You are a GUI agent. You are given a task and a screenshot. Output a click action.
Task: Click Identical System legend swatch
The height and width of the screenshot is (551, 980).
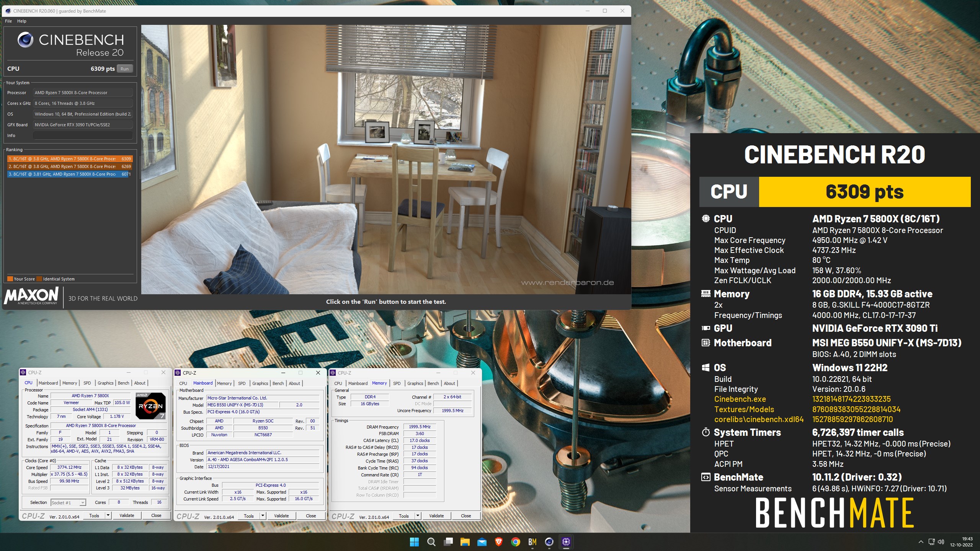[x=39, y=279]
